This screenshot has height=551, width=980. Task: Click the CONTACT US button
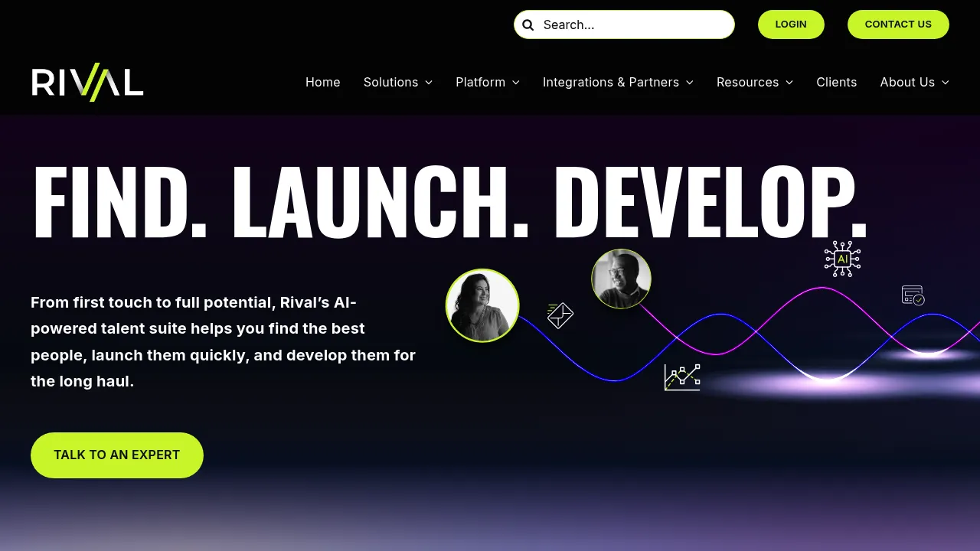[898, 24]
